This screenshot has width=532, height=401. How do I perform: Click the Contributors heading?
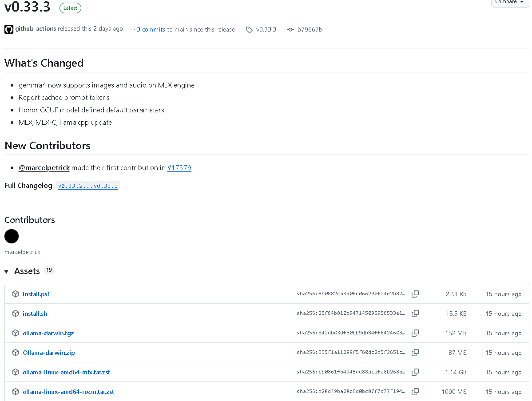(29, 220)
